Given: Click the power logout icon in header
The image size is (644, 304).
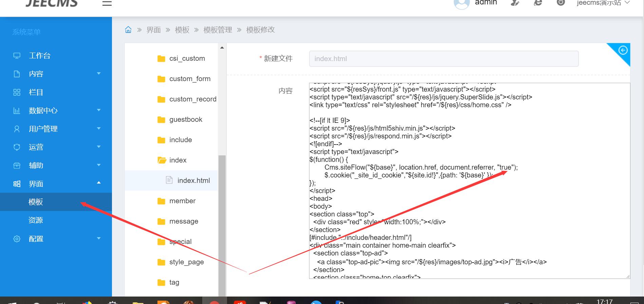Looking at the screenshot, I should (x=561, y=3).
